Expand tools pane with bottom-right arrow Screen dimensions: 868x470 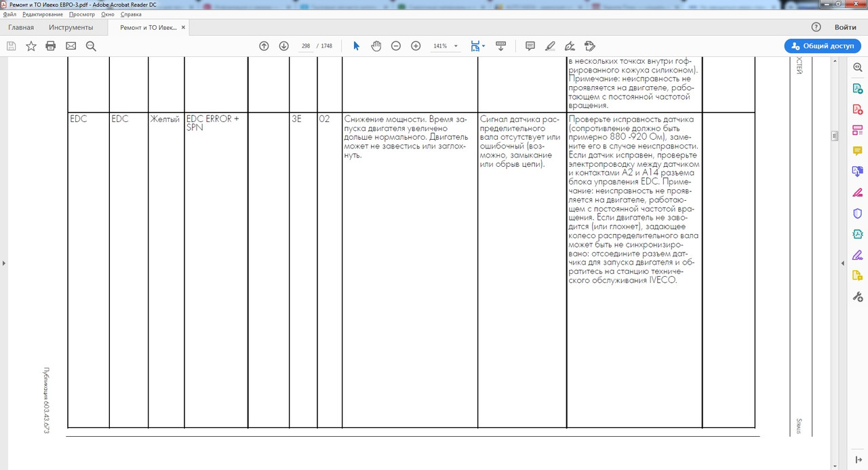(x=858, y=460)
